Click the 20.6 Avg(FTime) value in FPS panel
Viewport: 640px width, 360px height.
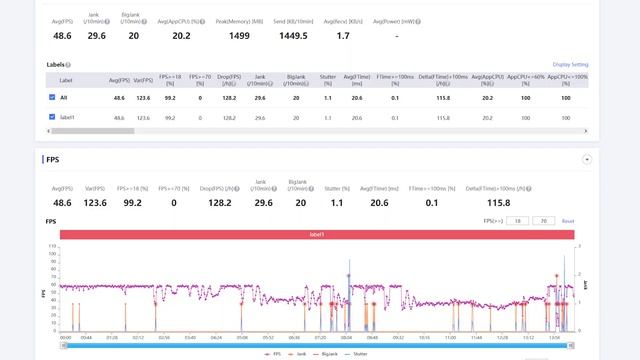coord(379,203)
